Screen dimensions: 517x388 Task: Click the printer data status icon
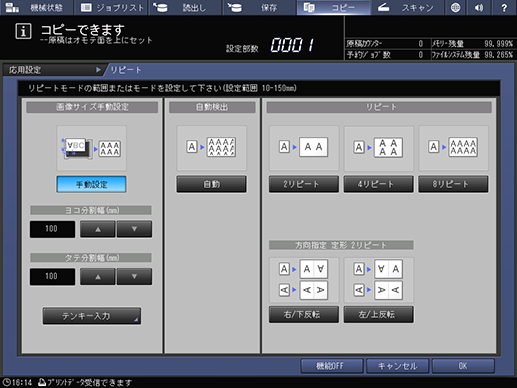[x=42, y=382]
